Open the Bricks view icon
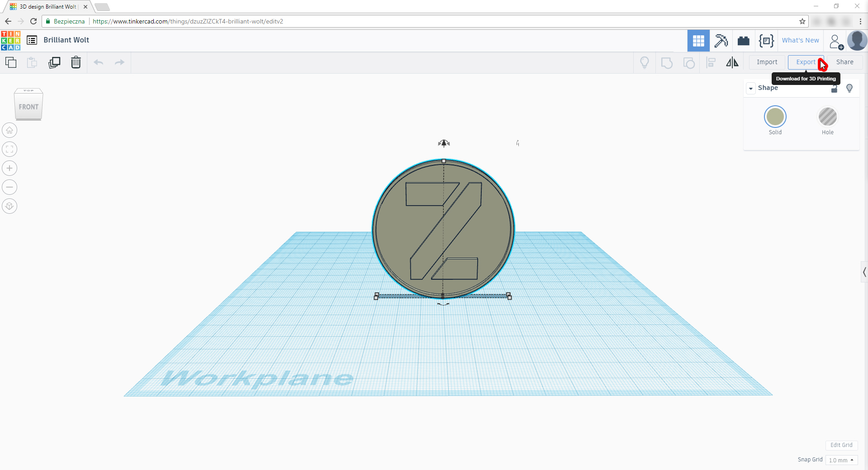The height and width of the screenshot is (470, 868). click(743, 41)
